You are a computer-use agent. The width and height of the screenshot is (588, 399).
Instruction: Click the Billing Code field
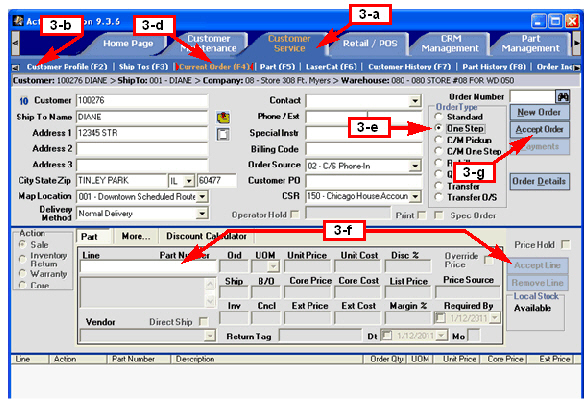364,149
